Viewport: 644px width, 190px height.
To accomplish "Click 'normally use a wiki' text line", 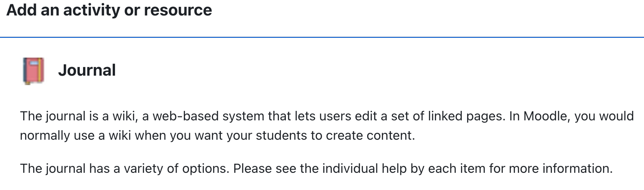I will (x=75, y=135).
